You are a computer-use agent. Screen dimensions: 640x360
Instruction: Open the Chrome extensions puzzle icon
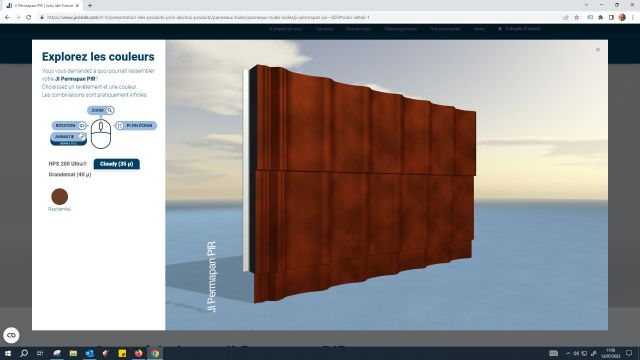(600, 18)
